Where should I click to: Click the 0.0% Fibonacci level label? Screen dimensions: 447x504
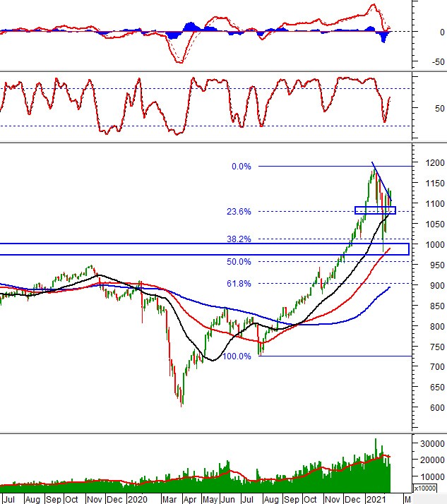click(x=242, y=167)
